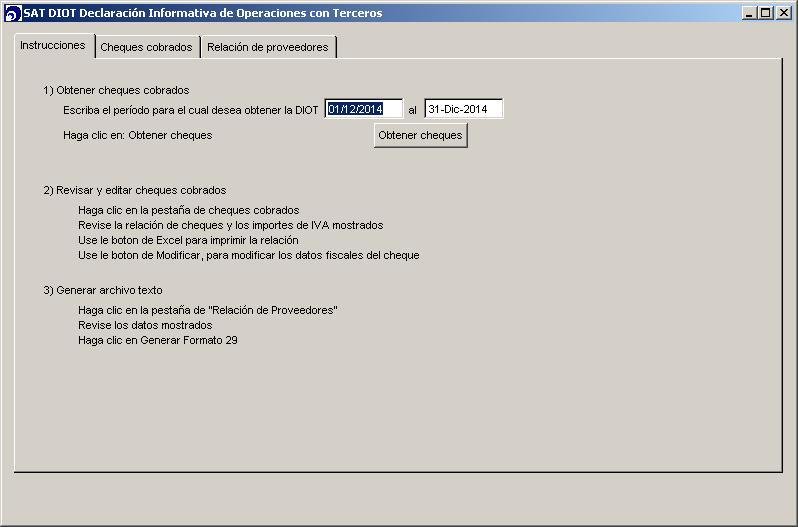
Task: Click the text 'Escriba el período para el cual desea obtener la DIOT'
Action: pos(191,110)
